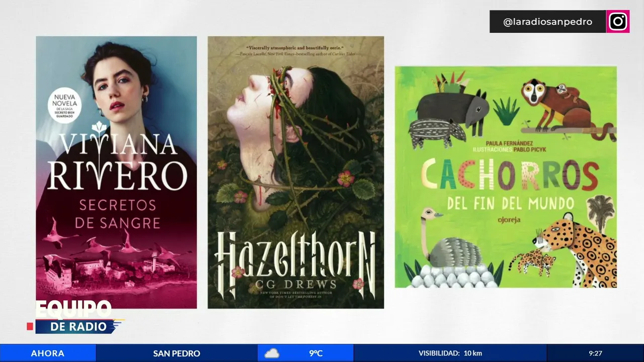Click the colorful CACHORROS title word

[x=510, y=175]
